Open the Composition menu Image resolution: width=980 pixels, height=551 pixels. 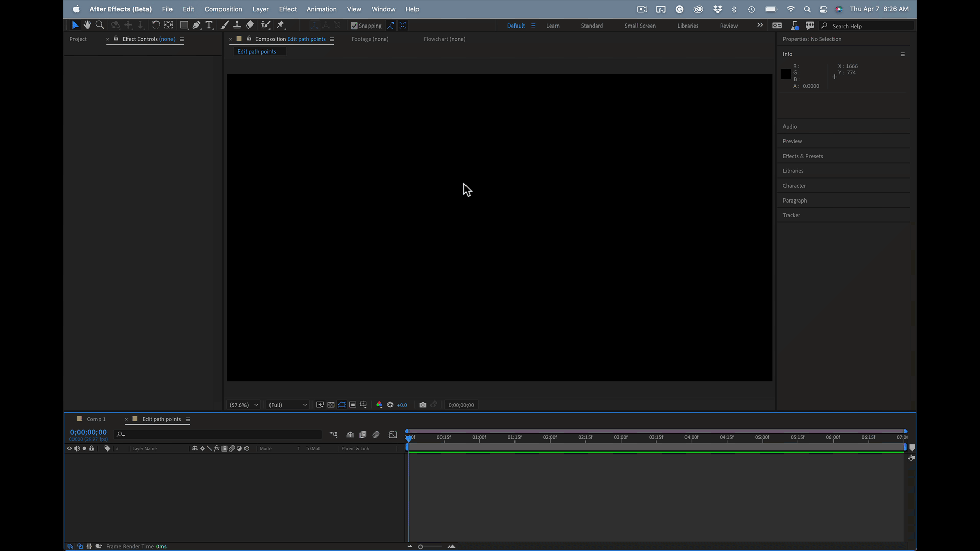[x=223, y=9]
